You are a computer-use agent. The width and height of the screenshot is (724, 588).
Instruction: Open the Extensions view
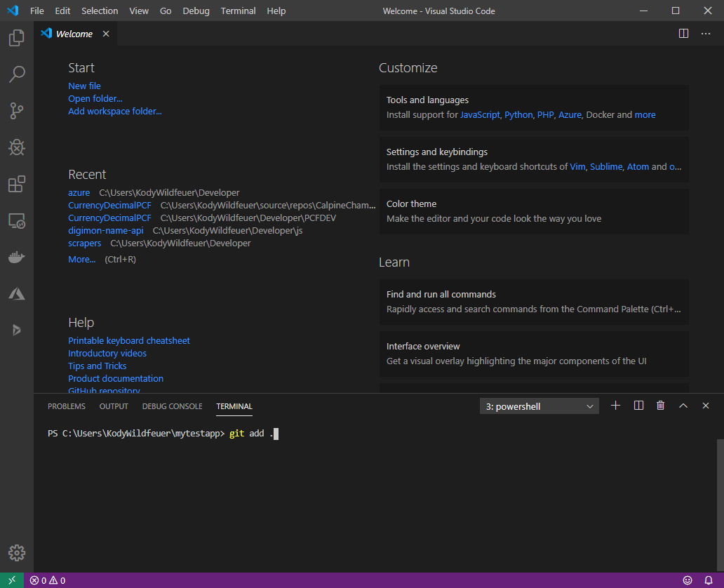pos(16,184)
